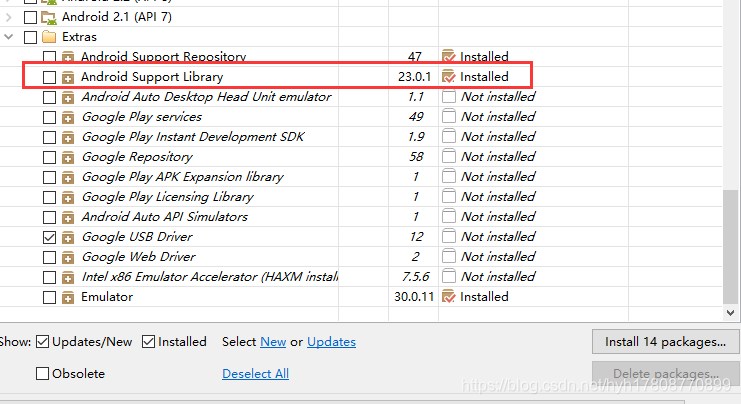Click the Not installed status icon for Google Web Driver
741x404 pixels.
449,256
